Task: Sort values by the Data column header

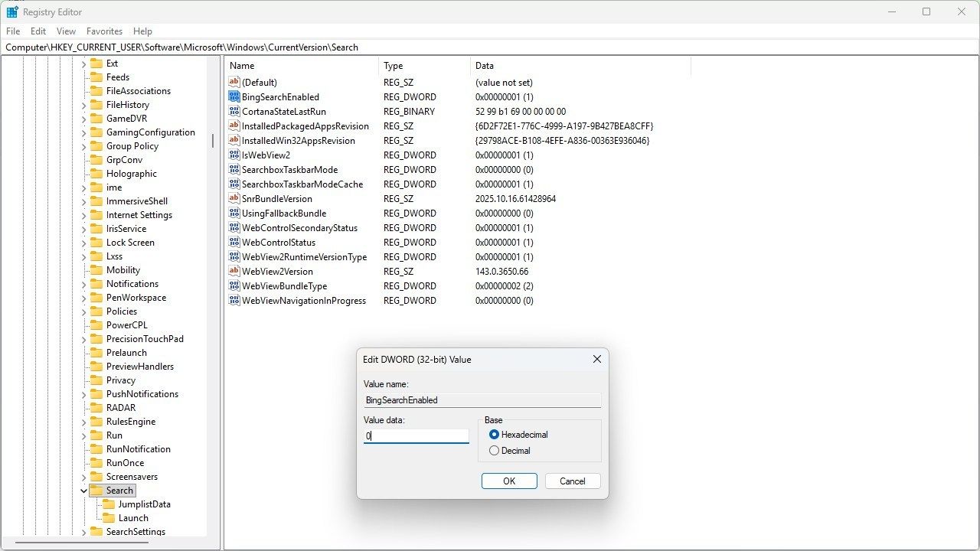Action: tap(580, 66)
